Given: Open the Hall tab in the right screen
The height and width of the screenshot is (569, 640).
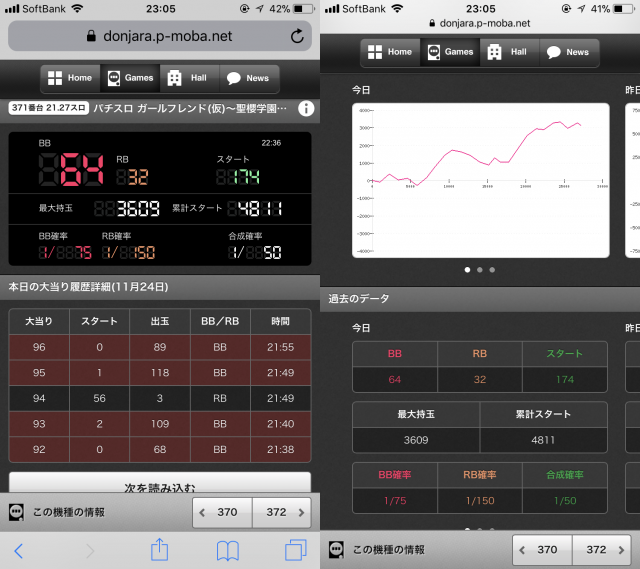Looking at the screenshot, I should point(507,52).
